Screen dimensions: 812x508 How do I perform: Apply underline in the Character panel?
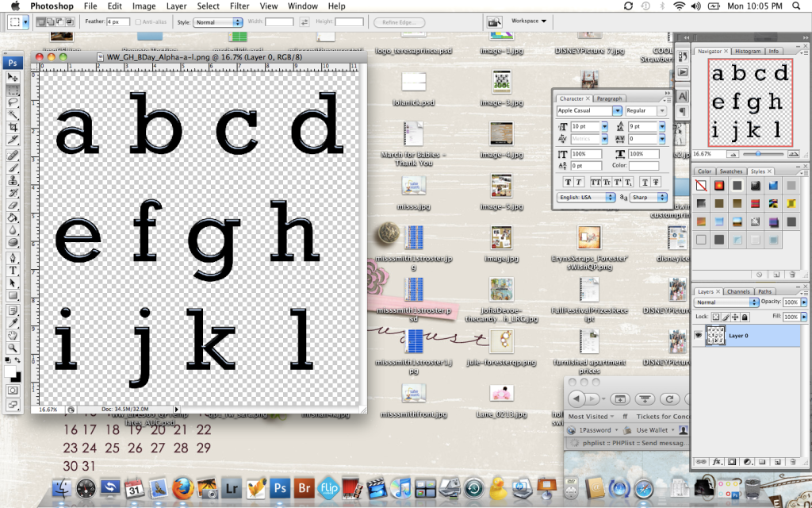click(x=644, y=182)
